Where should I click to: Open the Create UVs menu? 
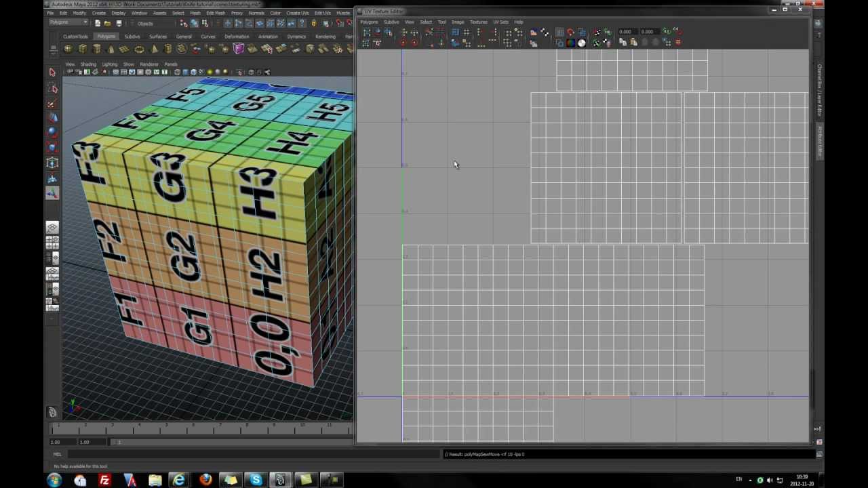pos(297,13)
